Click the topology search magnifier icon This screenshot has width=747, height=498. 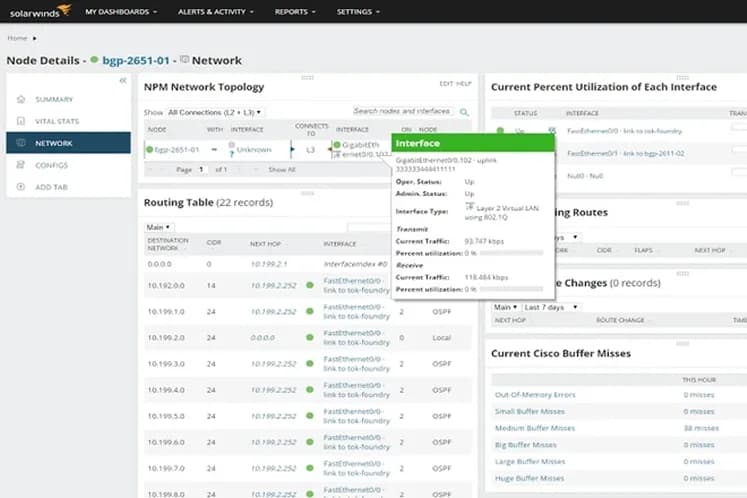coord(464,112)
